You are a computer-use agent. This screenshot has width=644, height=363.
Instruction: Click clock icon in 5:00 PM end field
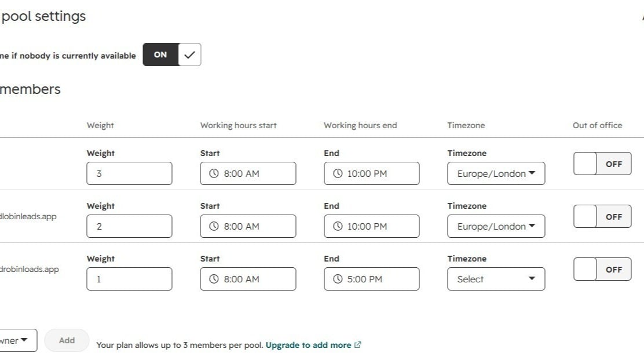click(338, 279)
